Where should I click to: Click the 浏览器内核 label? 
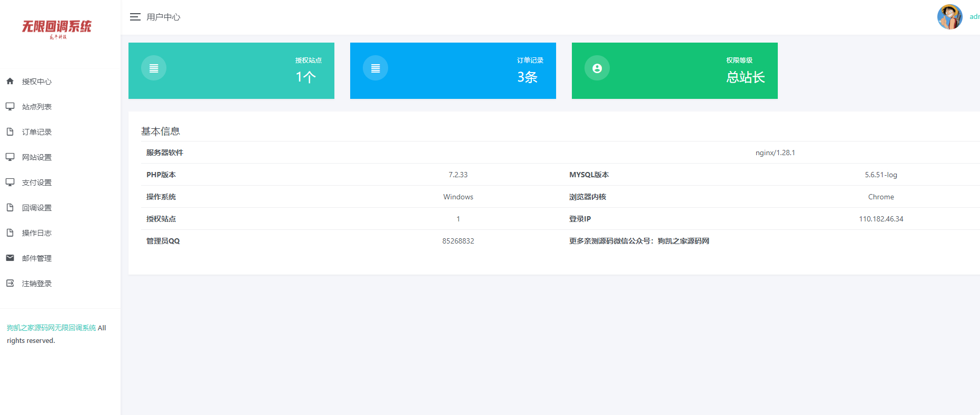[x=588, y=197]
